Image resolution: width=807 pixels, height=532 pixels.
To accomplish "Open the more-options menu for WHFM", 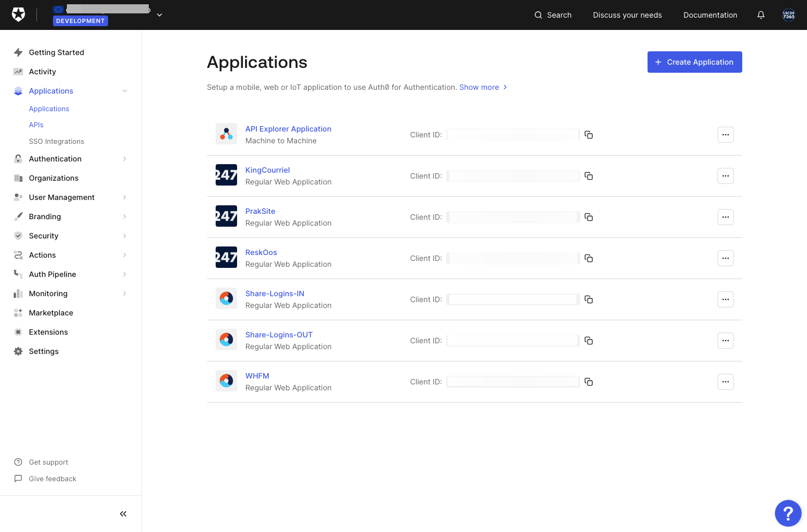I will (x=726, y=382).
